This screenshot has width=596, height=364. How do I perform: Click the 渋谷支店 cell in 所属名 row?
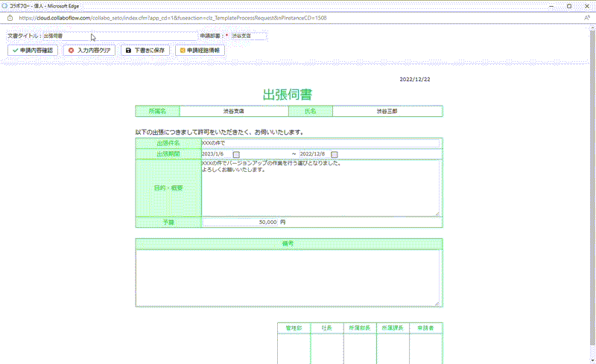(x=234, y=111)
